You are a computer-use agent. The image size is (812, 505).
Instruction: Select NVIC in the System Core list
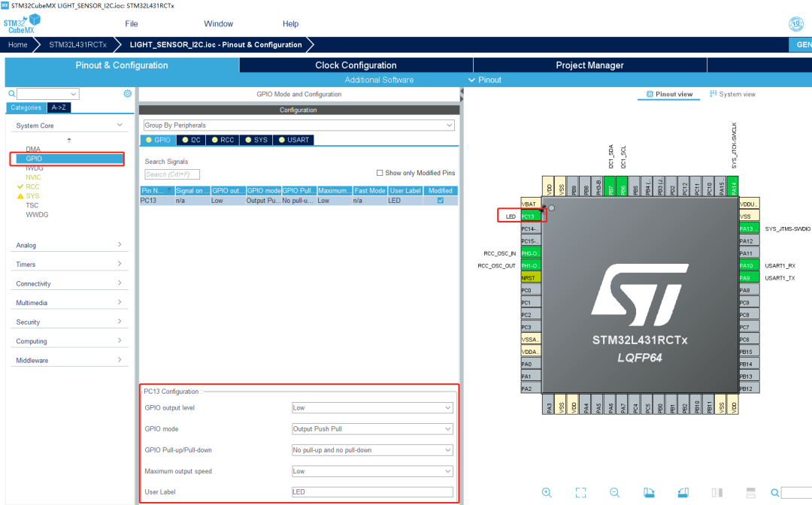click(x=33, y=177)
